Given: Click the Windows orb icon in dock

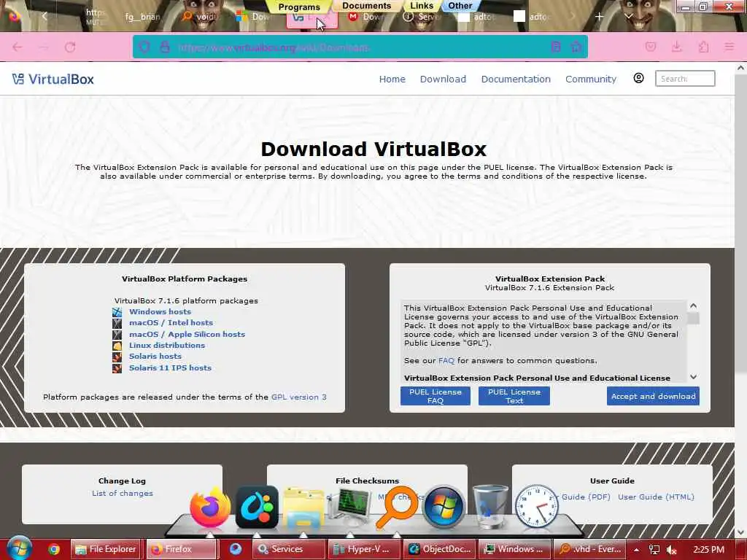Looking at the screenshot, I should point(444,507).
